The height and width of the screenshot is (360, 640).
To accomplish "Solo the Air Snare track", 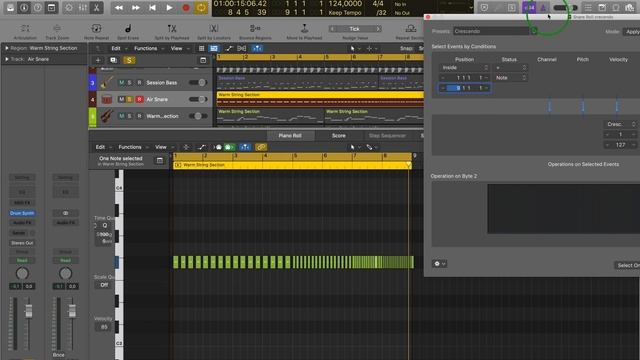I will [130, 99].
